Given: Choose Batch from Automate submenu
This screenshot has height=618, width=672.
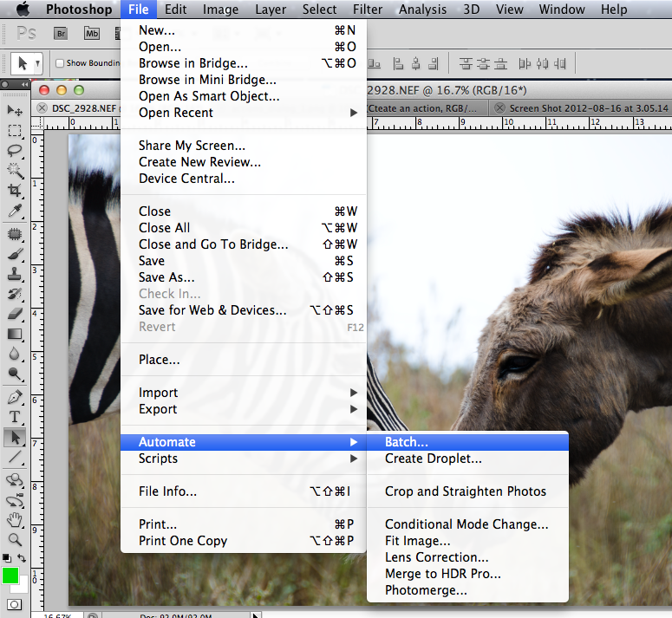Looking at the screenshot, I should point(468,442).
